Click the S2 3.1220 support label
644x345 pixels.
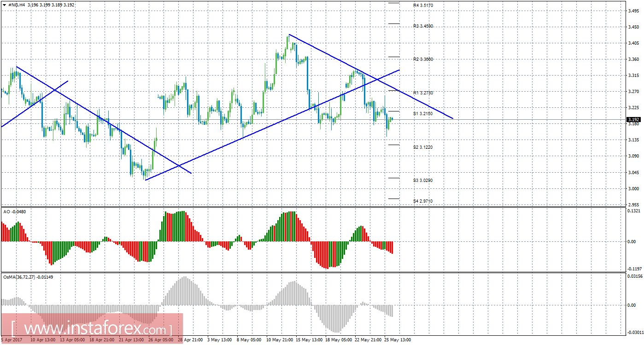coord(423,147)
